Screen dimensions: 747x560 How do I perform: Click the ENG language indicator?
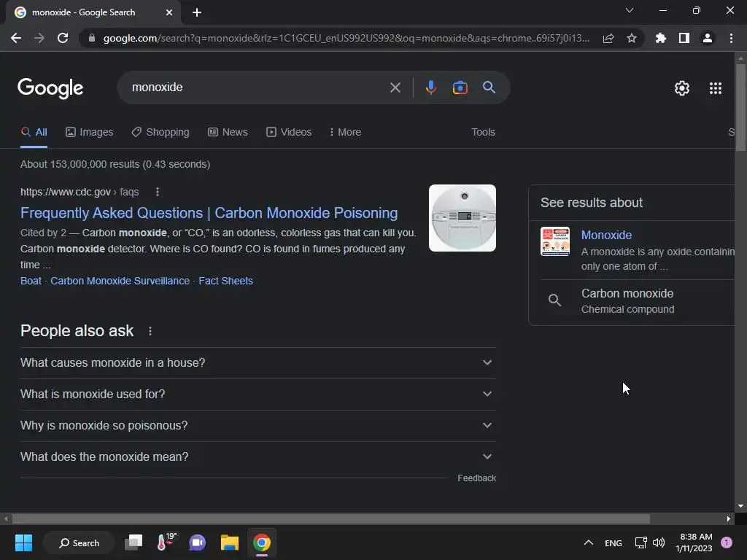click(x=613, y=543)
